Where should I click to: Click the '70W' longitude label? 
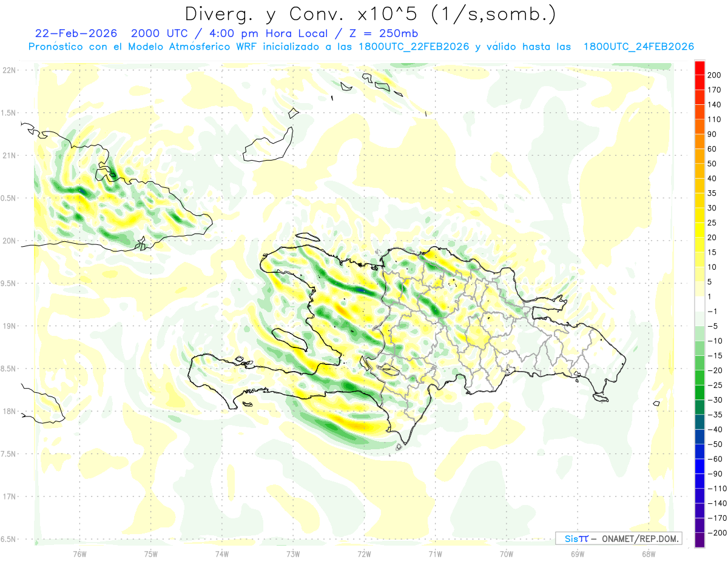click(x=507, y=554)
